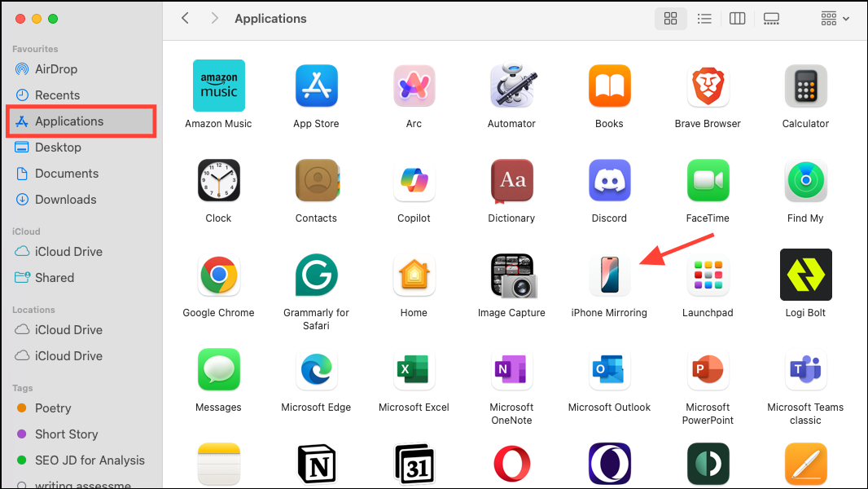Select the Microsoft Teams classic icon
Image resolution: width=868 pixels, height=489 pixels.
click(805, 369)
